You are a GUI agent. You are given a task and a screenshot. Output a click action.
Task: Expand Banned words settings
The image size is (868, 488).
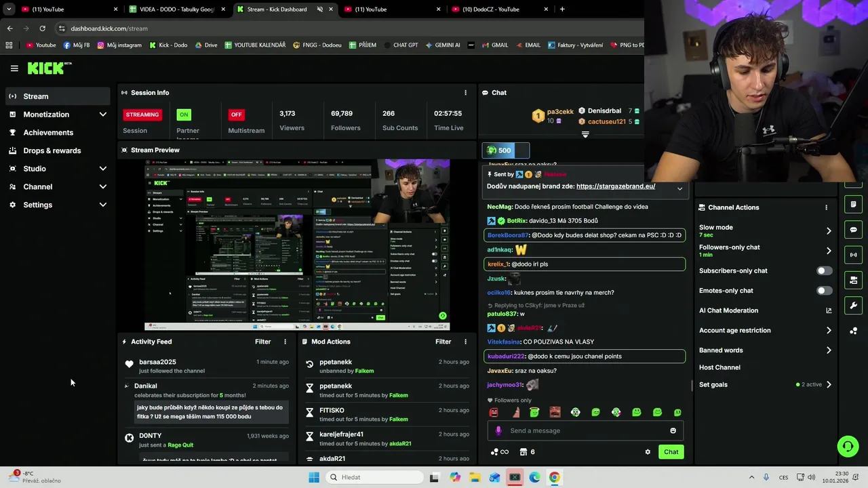tap(828, 350)
